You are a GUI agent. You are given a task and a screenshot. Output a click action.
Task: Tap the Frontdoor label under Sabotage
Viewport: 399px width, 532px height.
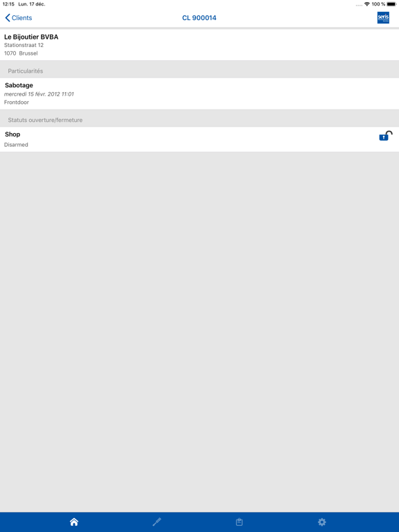pos(17,102)
